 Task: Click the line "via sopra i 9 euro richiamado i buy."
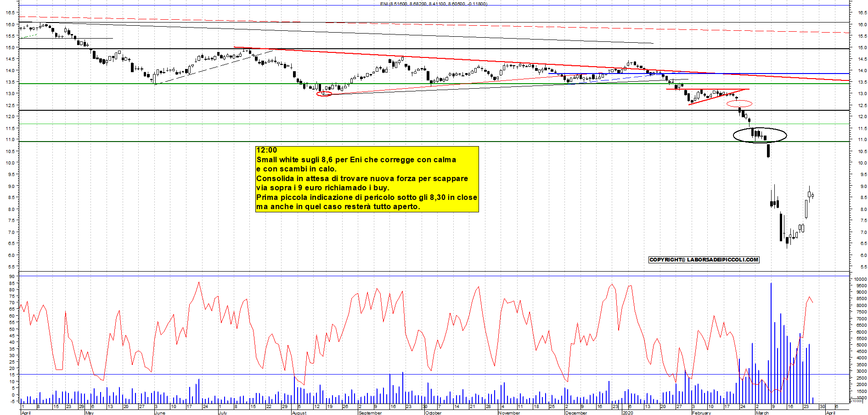pyautogui.click(x=323, y=188)
